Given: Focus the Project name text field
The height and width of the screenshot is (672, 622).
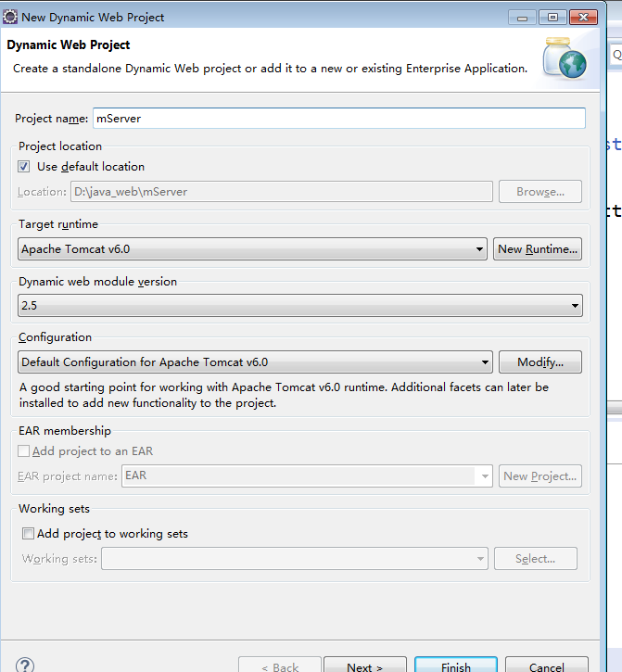Looking at the screenshot, I should pyautogui.click(x=339, y=119).
